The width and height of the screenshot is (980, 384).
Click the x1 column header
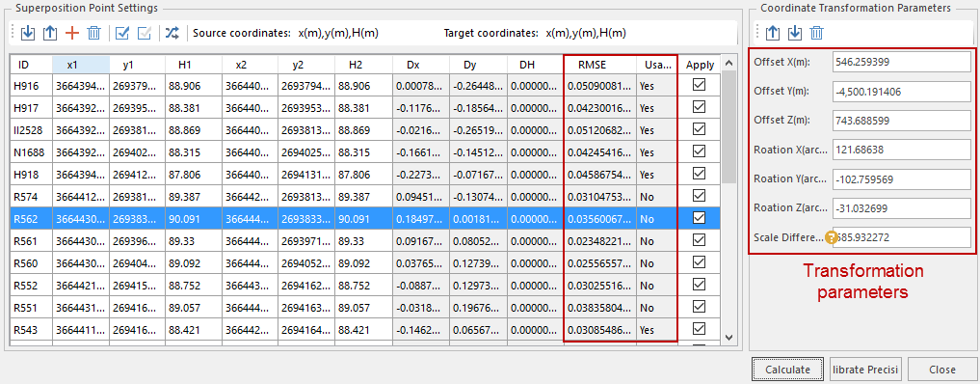[x=81, y=65]
